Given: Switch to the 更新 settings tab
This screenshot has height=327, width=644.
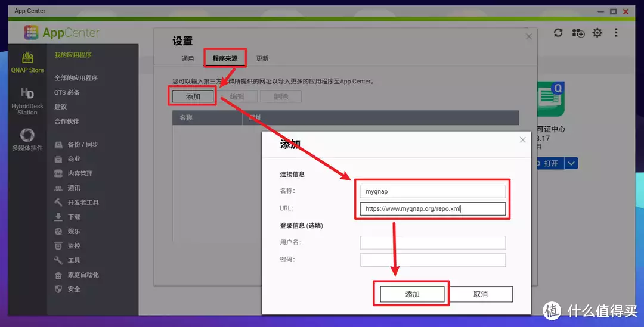Looking at the screenshot, I should [x=262, y=58].
